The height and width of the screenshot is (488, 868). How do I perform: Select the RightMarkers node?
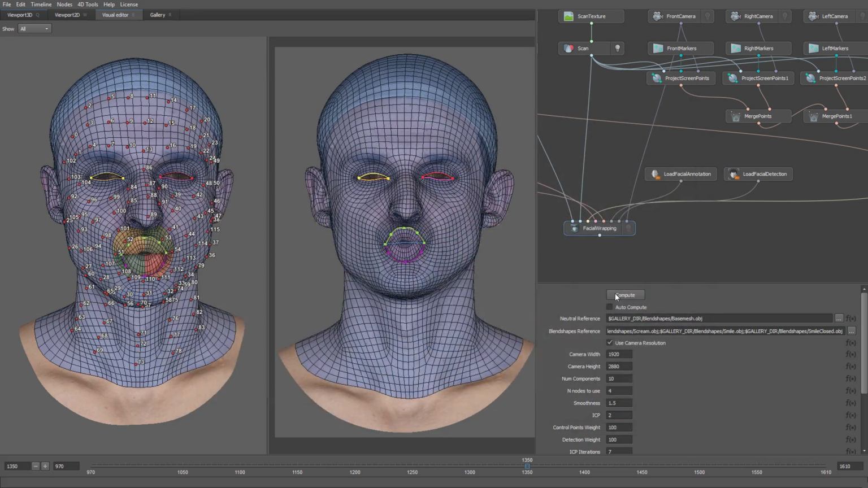[758, 48]
